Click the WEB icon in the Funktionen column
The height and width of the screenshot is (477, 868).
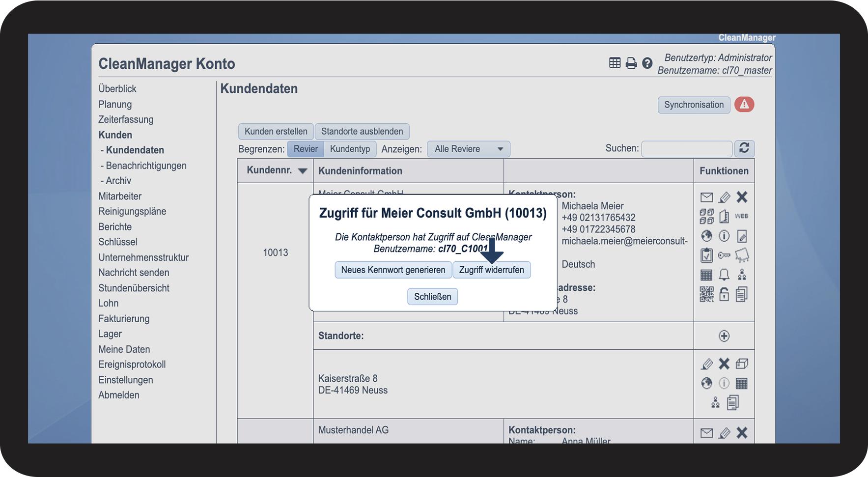[x=741, y=216]
